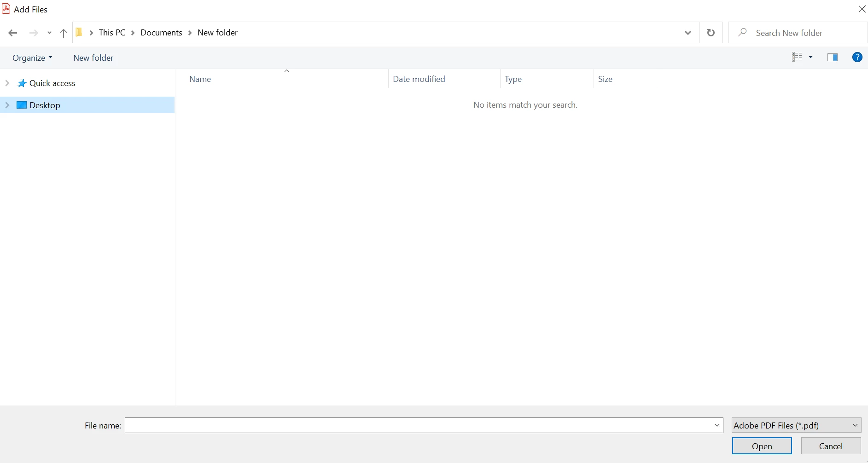Screen dimensions: 868x463
Task: Click the Cancel button
Action: coord(831,446)
